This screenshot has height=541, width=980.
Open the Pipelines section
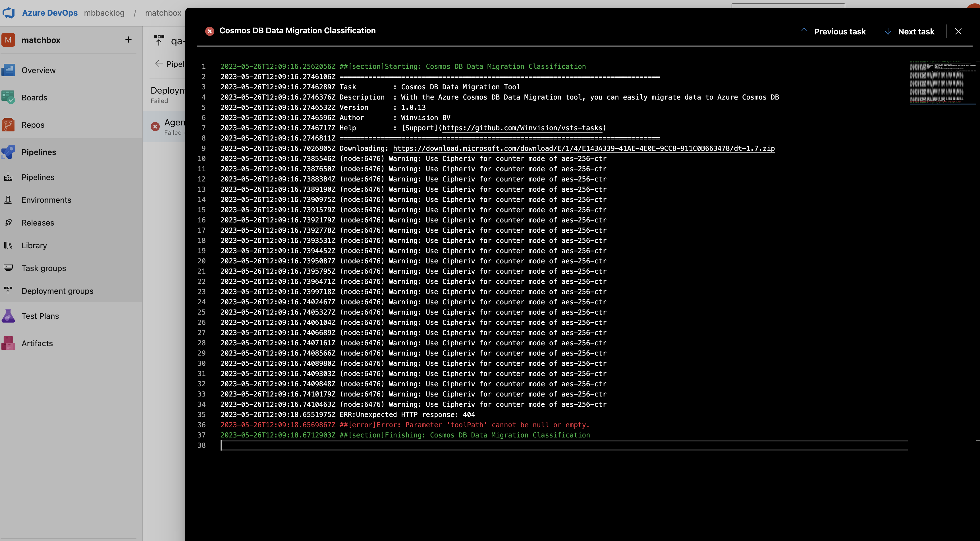pos(38,152)
